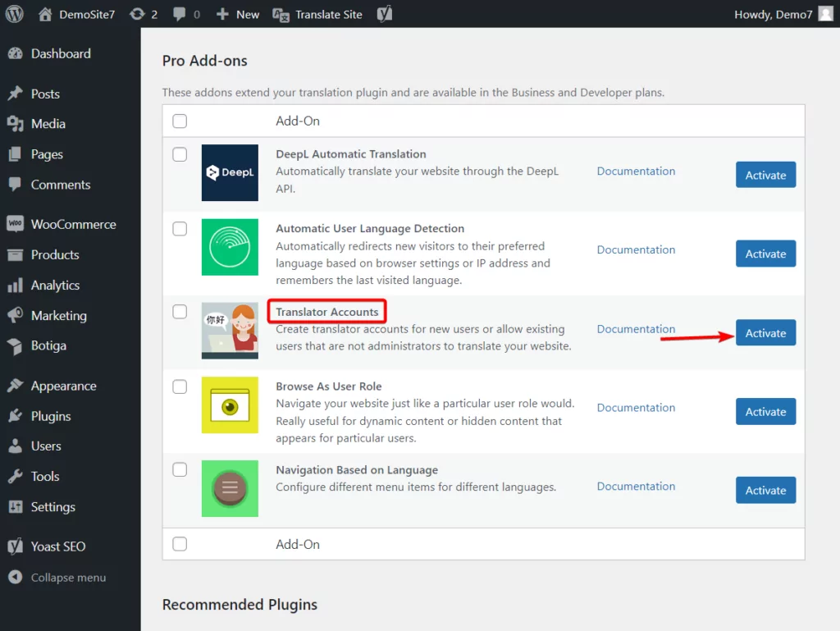Open Translate Site in admin bar
Screen dimensions: 840x631
(317, 15)
